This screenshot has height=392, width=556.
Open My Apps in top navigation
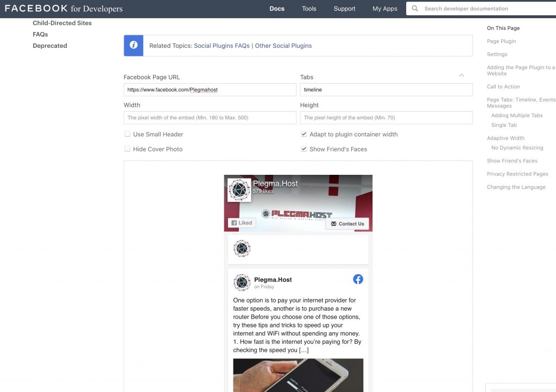385,9
